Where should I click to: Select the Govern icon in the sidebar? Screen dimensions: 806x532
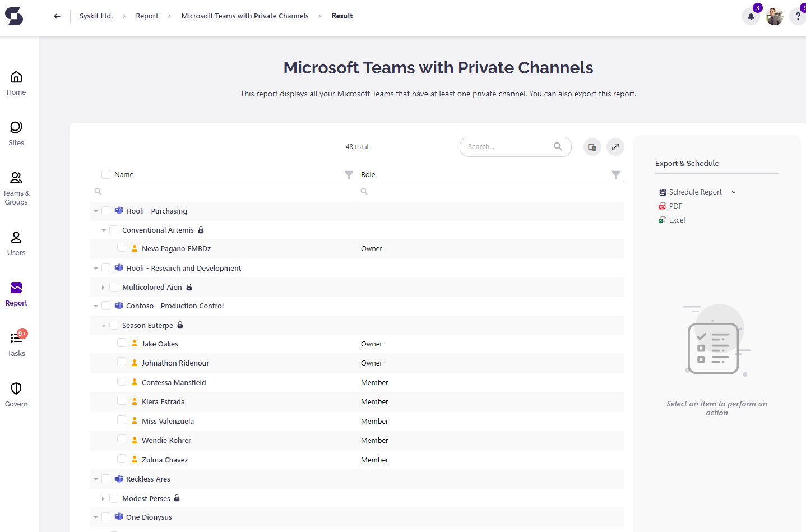coord(16,394)
